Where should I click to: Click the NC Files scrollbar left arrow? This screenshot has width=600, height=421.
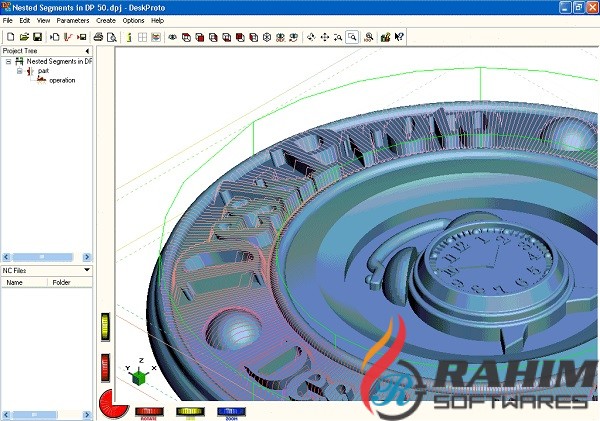6,415
